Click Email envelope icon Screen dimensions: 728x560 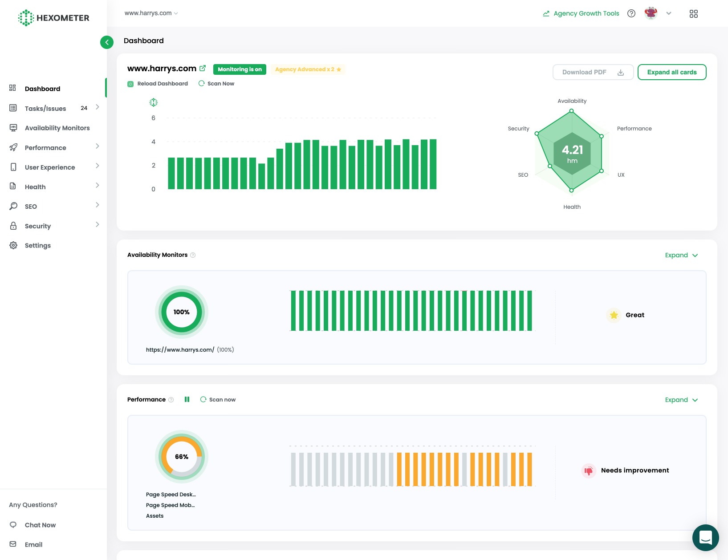click(13, 544)
